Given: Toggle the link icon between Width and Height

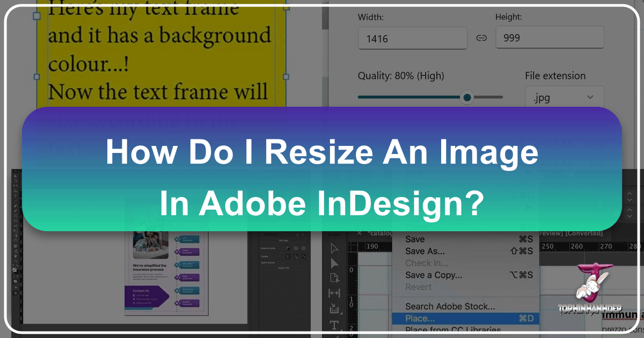Looking at the screenshot, I should point(481,38).
